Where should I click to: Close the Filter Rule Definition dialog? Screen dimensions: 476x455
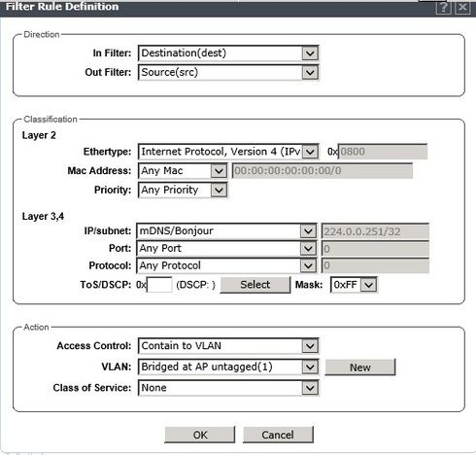point(462,8)
